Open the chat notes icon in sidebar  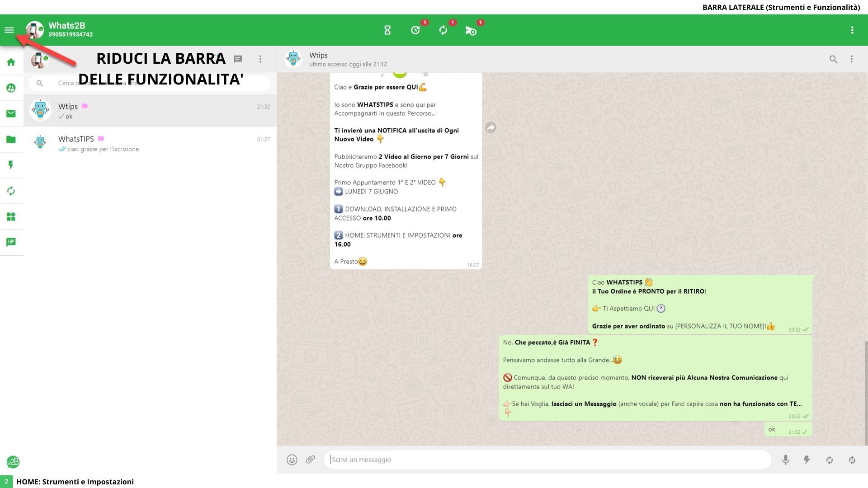pos(11,242)
